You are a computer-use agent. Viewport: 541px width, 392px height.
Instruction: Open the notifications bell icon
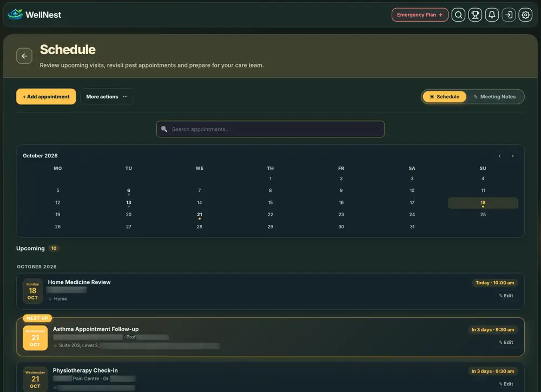pyautogui.click(x=492, y=15)
